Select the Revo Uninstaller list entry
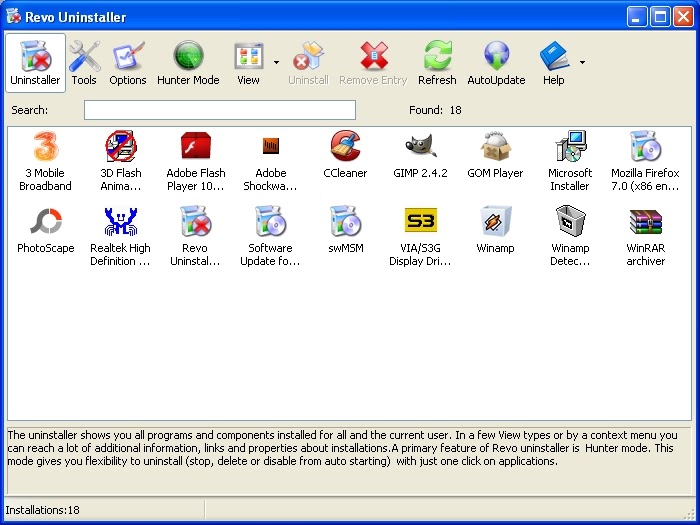The image size is (700, 525). (x=195, y=236)
